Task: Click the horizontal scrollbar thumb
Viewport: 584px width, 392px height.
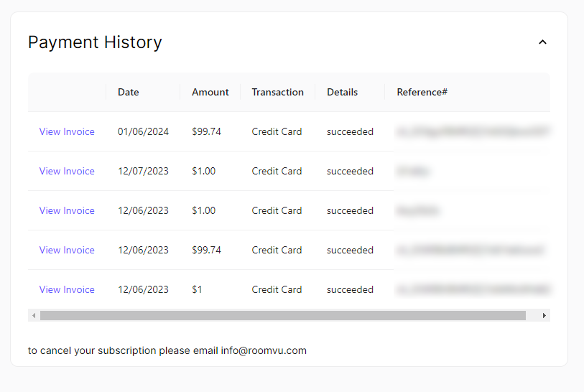Action: (x=282, y=315)
